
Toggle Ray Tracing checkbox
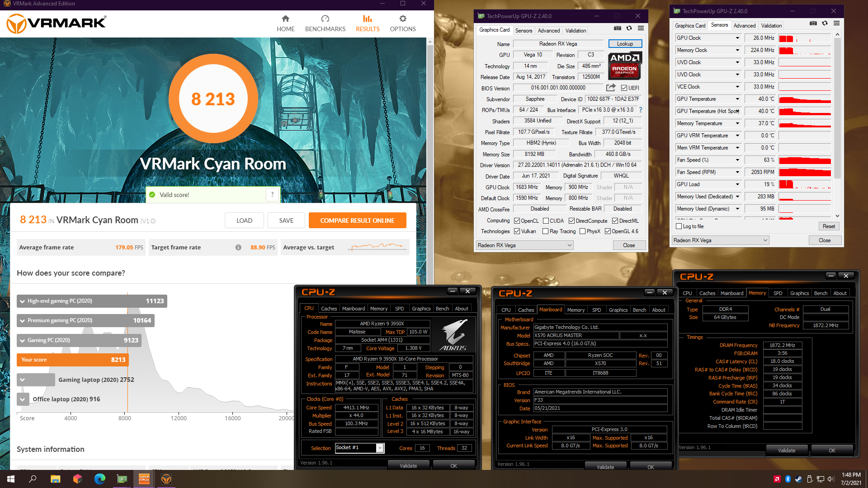tap(545, 231)
